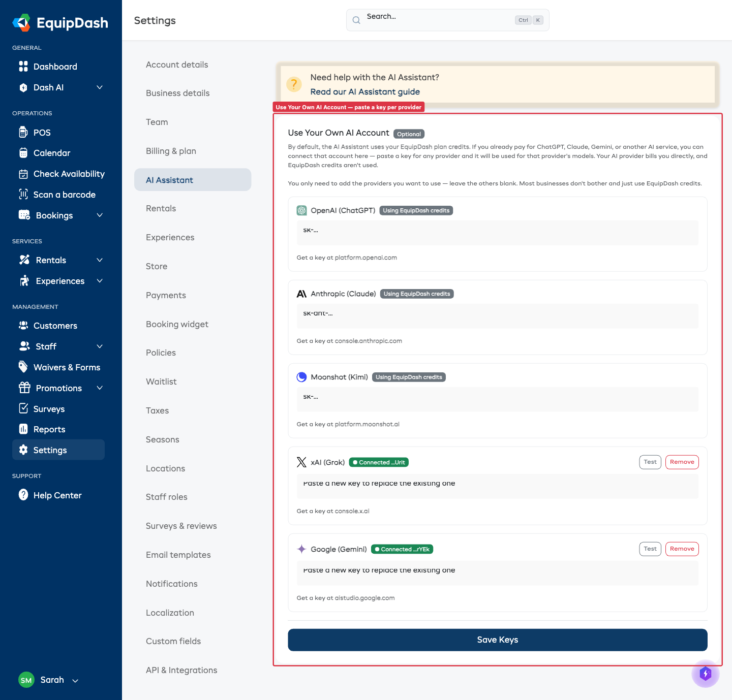This screenshot has width=732, height=700.
Task: Click the EquipDash logo icon
Action: tap(22, 22)
